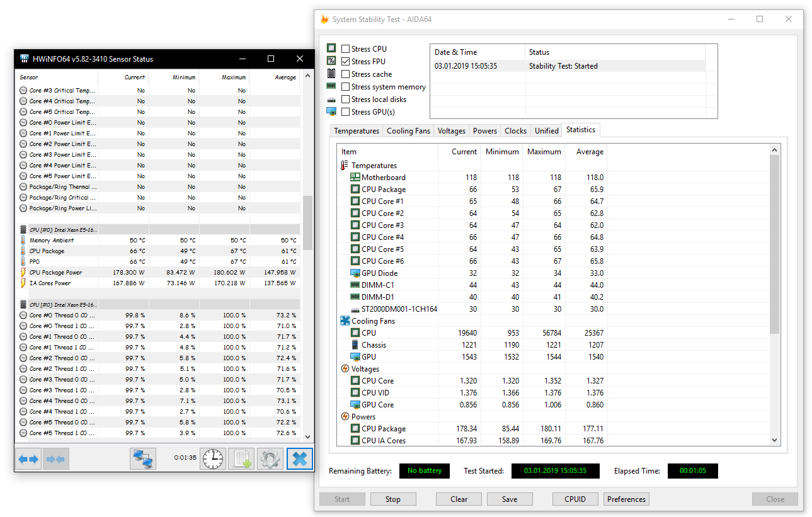The width and height of the screenshot is (812, 517).
Task: Click the down arrow of AIDA64 statistics scrollbar
Action: click(x=775, y=441)
